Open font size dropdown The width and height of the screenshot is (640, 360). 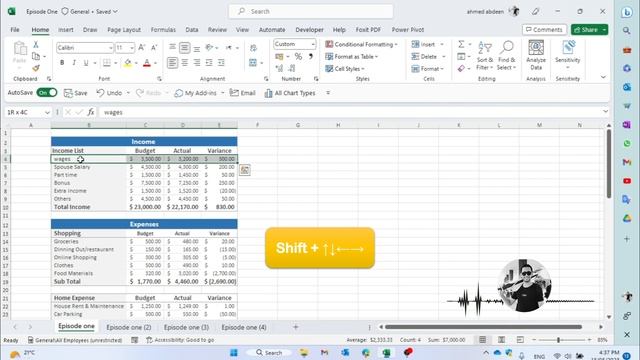[x=132, y=48]
